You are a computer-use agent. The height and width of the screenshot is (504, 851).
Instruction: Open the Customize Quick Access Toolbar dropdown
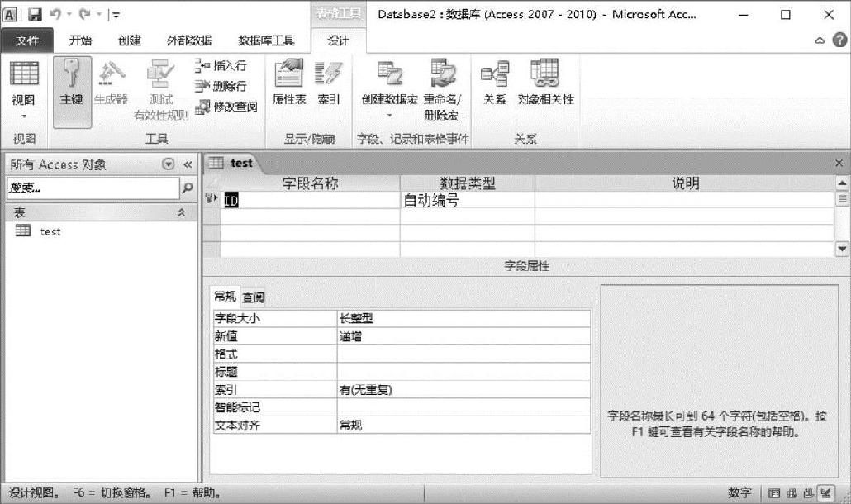coord(116,15)
